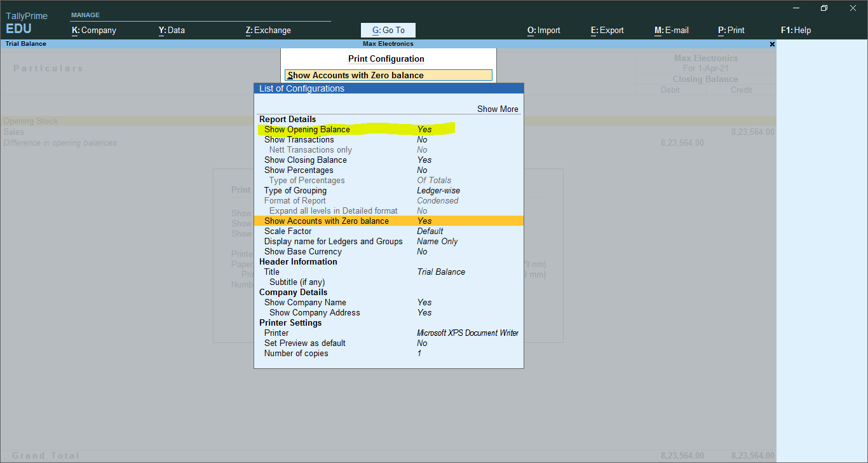The image size is (868, 463).
Task: Open the M: E-mail menu
Action: 672,30
